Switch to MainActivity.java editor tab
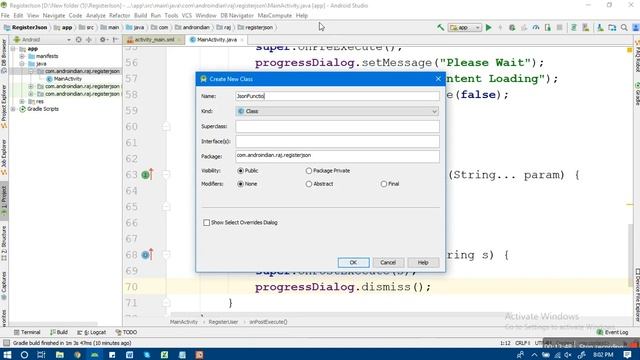This screenshot has width=640, height=360. [216, 40]
